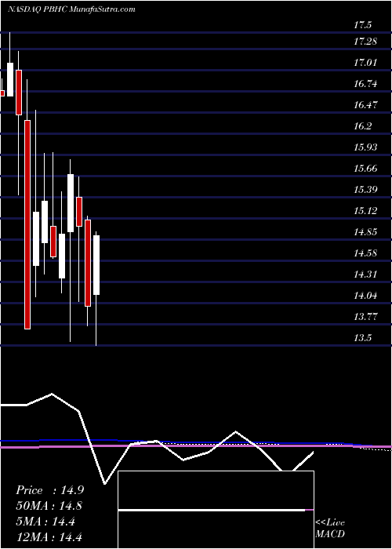Select the 14.58 price axis label
392x549 pixels.
[x=365, y=253]
